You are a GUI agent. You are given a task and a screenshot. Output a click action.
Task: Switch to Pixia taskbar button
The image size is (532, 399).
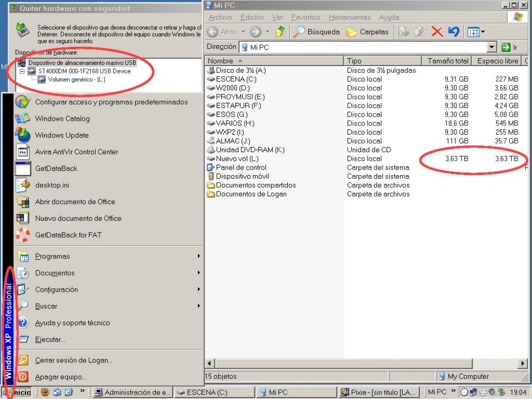tap(381, 393)
